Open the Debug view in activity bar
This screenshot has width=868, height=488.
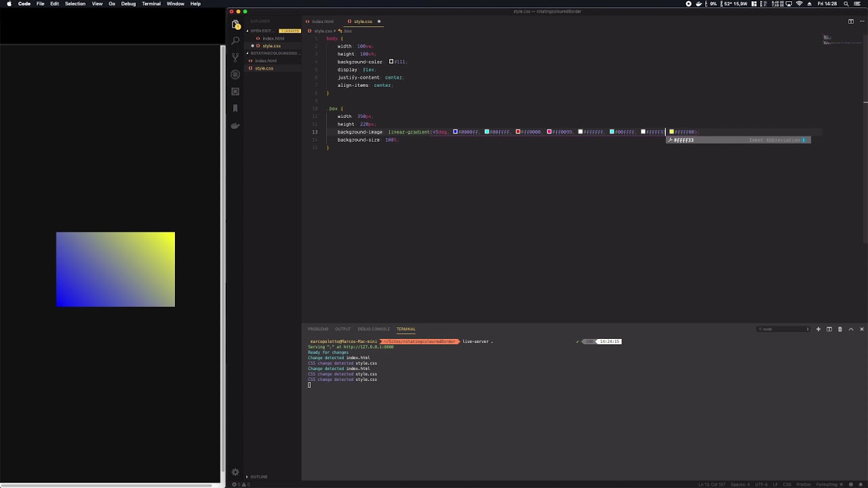click(x=235, y=75)
